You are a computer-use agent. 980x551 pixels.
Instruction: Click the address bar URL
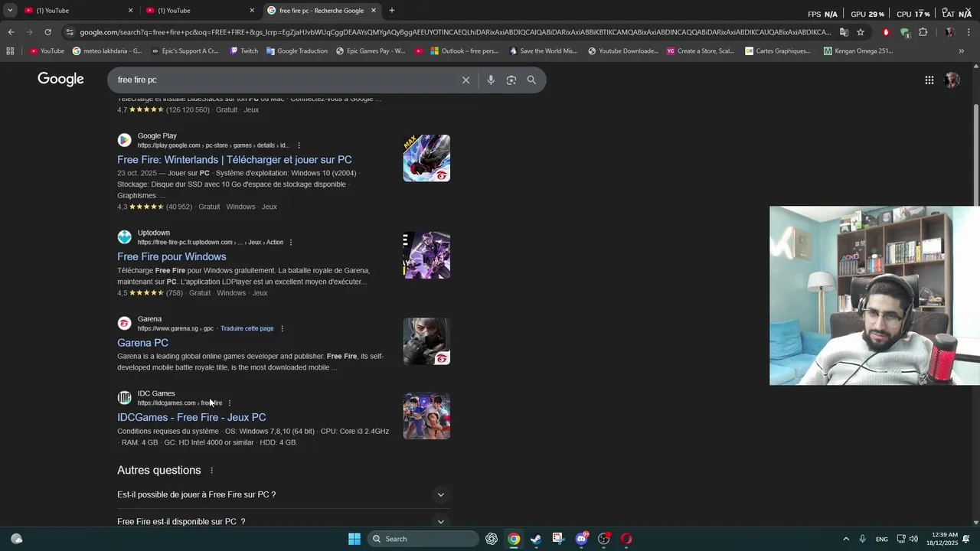[455, 32]
